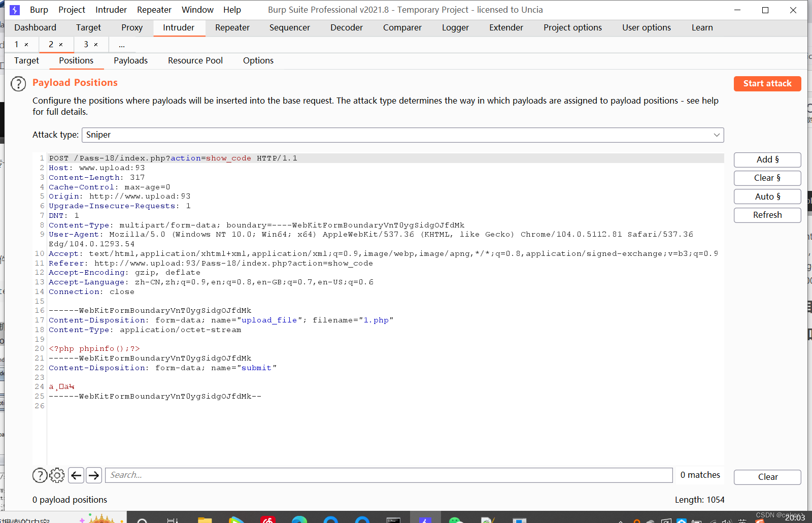Screen dimensions: 812x523
Task: Click the 'Length: 1054' status text
Action: point(700,500)
